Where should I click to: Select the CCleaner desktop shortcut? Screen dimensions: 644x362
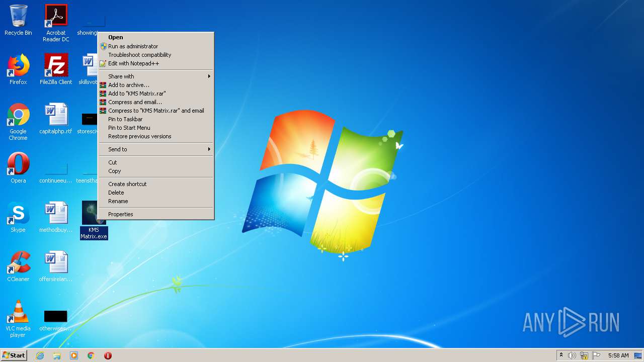[18, 266]
